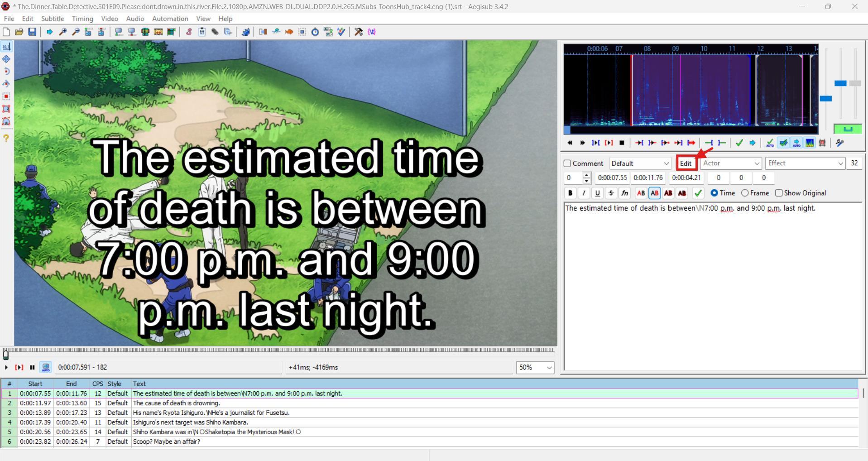This screenshot has width=868, height=461.
Task: Commit audio changes green checkmark
Action: click(x=739, y=143)
